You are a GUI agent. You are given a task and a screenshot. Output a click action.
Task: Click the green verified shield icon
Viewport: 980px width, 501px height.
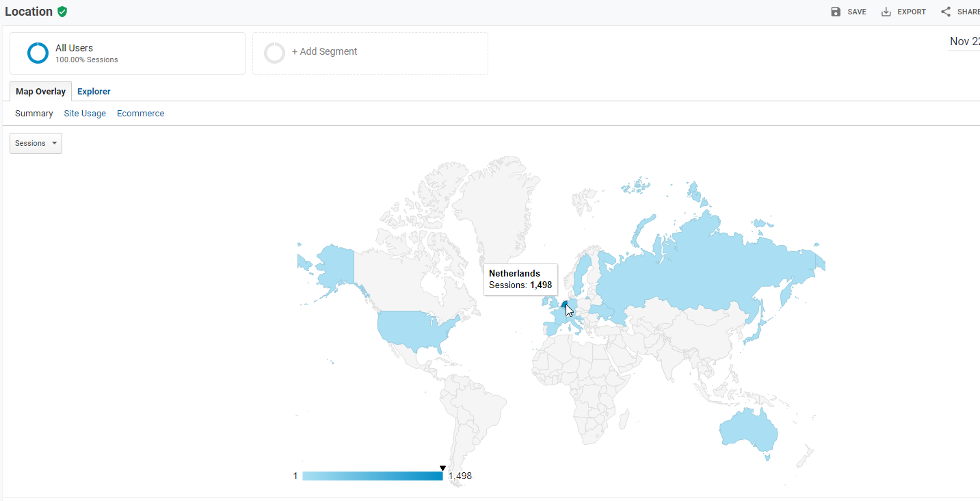[62, 12]
